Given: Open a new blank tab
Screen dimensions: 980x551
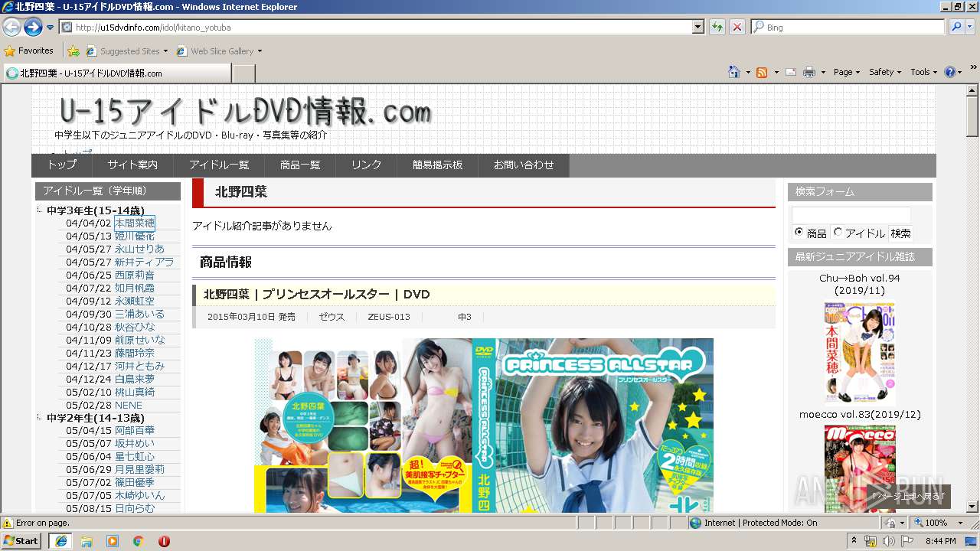Looking at the screenshot, I should pyautogui.click(x=243, y=73).
